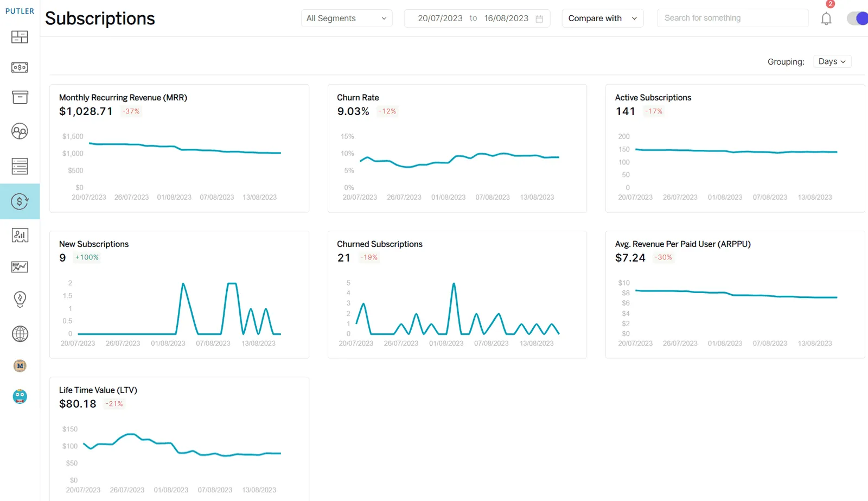Click the round M badge sidebar icon
868x501 pixels.
click(20, 366)
